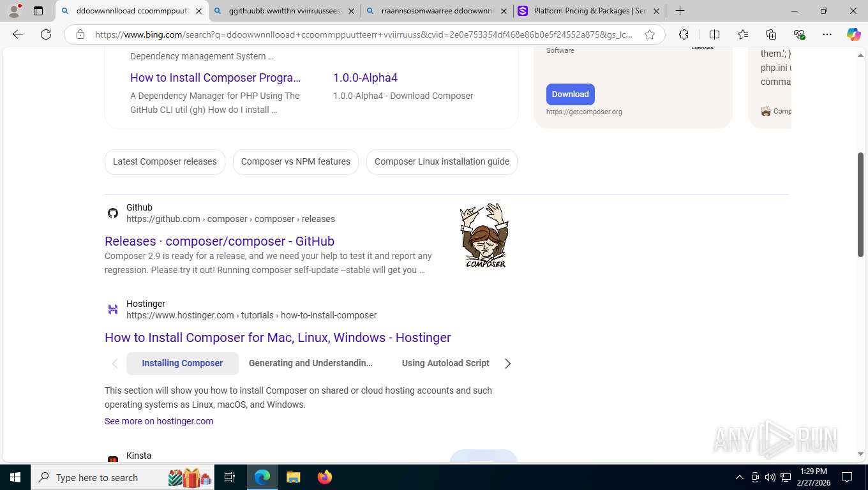Select the Installing Composer section tab
This screenshot has height=490, width=868.
(x=183, y=363)
